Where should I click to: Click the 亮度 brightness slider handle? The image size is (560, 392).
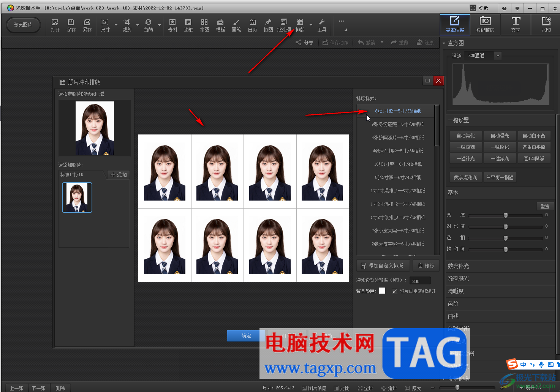[x=506, y=215]
